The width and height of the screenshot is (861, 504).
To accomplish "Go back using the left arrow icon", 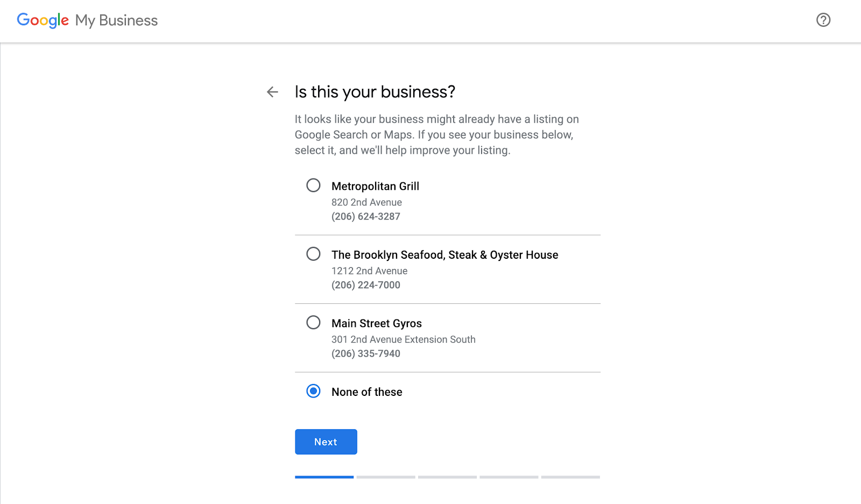I will pos(273,92).
